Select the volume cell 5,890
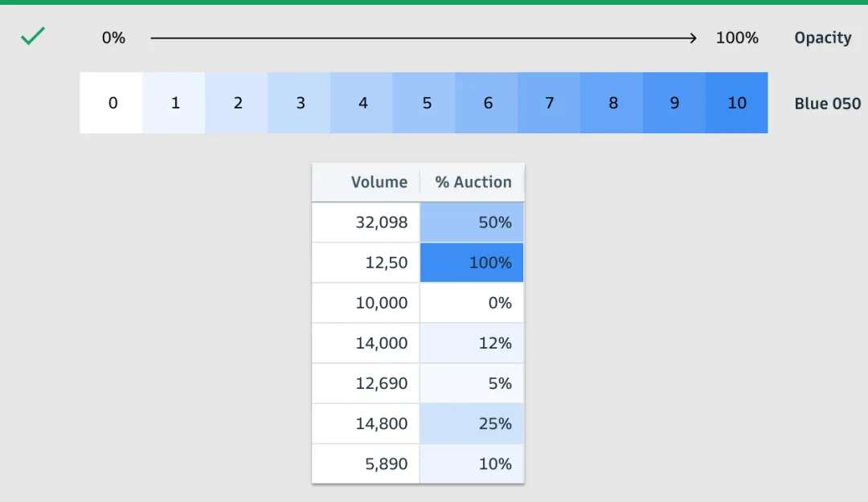 coord(366,463)
